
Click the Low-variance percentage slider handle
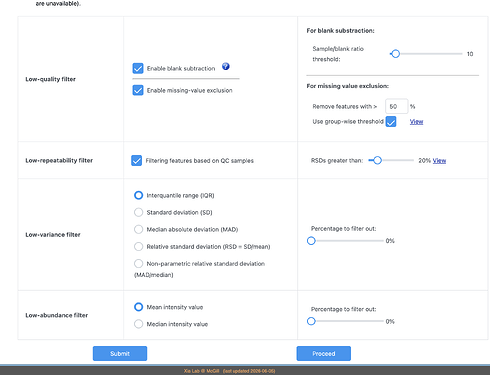coord(311,241)
